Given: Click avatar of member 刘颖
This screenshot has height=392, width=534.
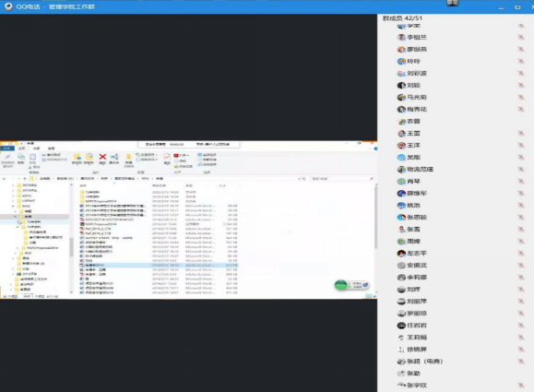Looking at the screenshot, I should (401, 85).
